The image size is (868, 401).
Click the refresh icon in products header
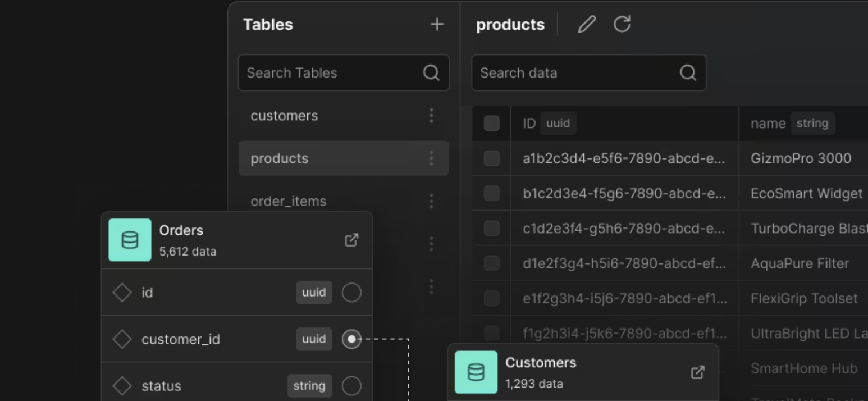(622, 24)
